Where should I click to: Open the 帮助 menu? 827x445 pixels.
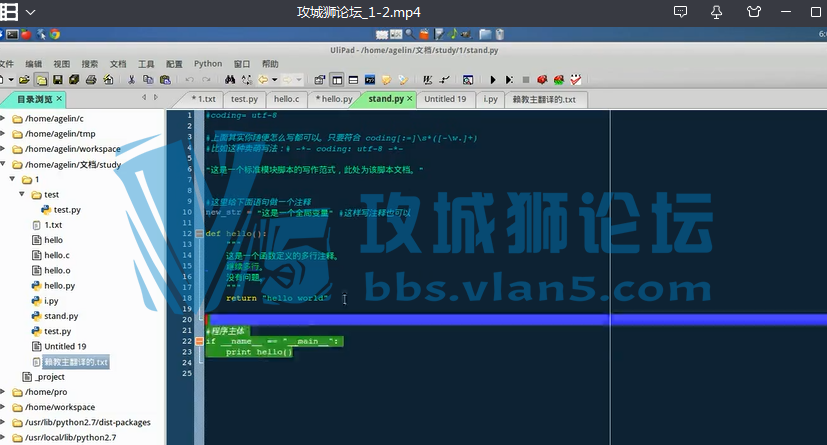(270, 64)
